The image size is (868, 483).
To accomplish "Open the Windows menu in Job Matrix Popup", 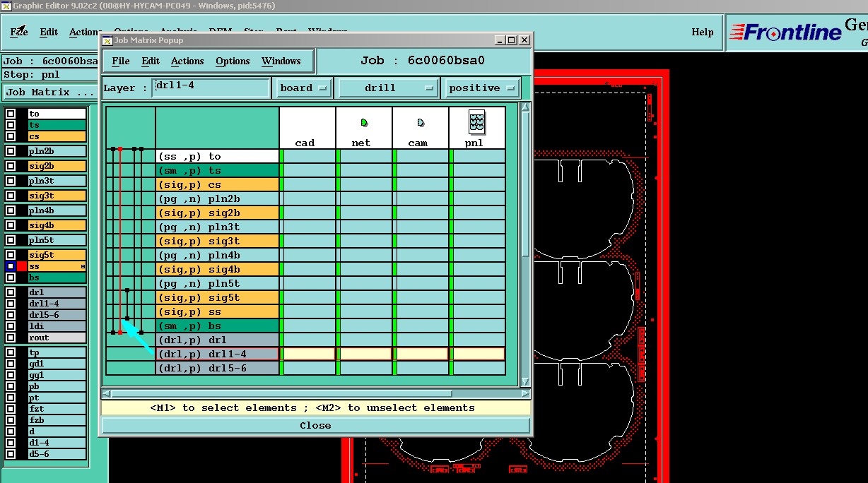I will tap(281, 61).
